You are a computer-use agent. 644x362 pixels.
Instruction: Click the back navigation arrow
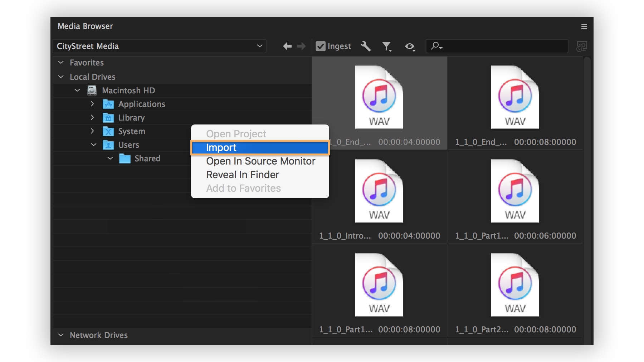287,46
